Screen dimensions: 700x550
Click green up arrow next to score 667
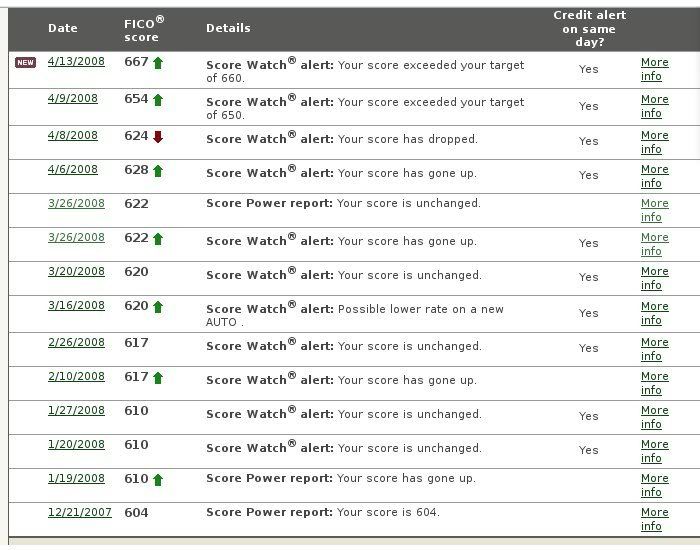tap(158, 63)
